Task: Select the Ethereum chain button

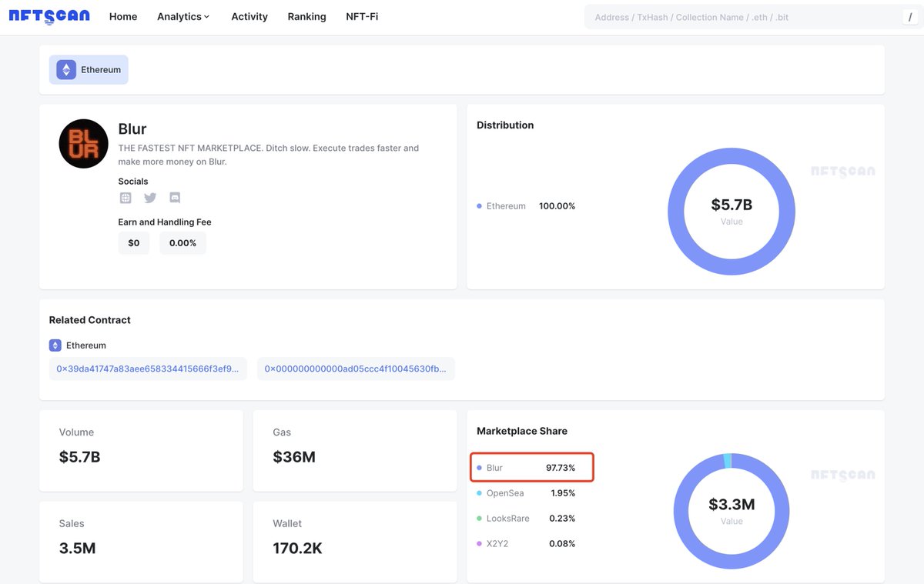Action: pyautogui.click(x=89, y=70)
